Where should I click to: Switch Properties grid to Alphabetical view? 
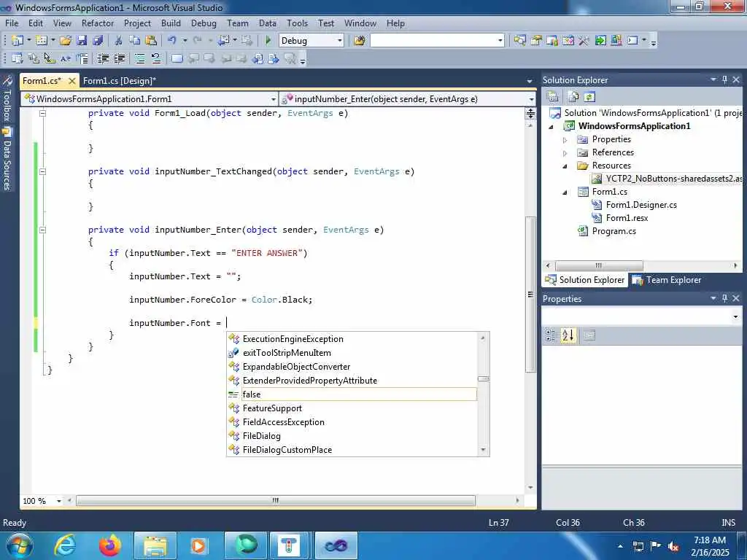click(568, 335)
